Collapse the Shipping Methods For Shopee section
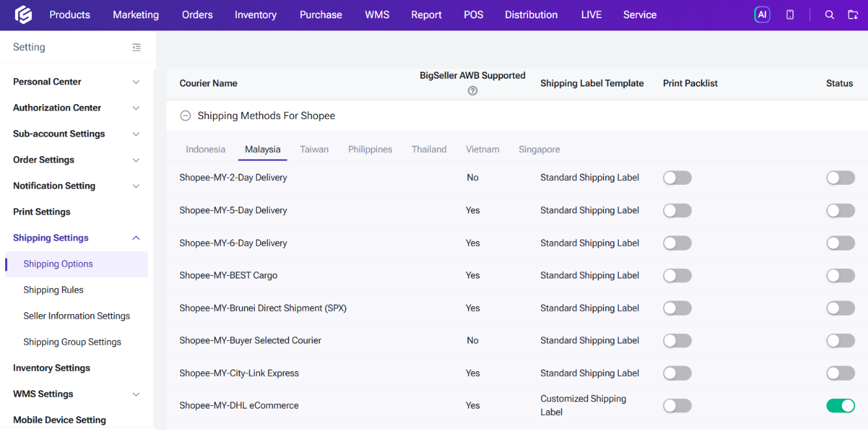 (185, 116)
